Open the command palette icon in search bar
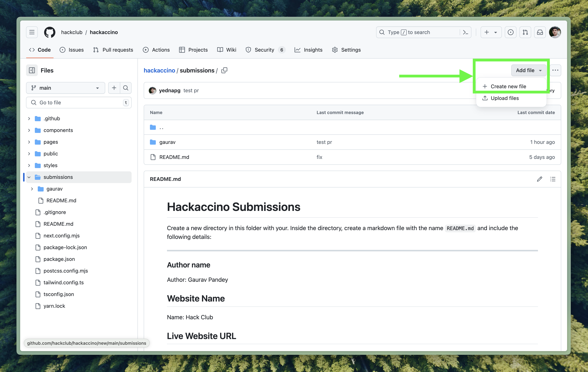The width and height of the screenshot is (588, 372). point(465,32)
